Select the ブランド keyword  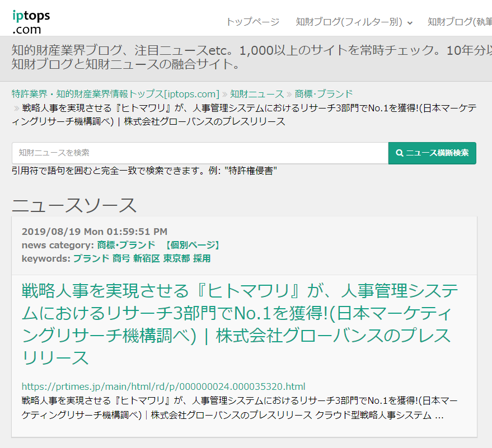[x=91, y=258]
